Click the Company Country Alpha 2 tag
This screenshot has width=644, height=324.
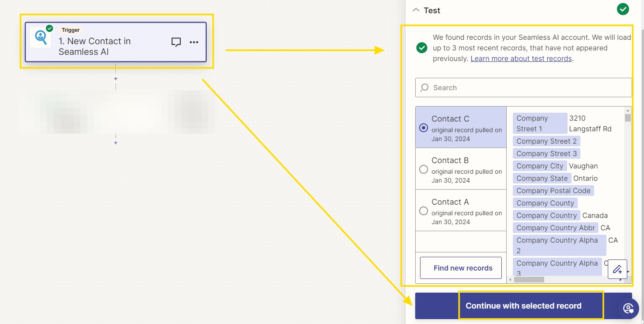click(560, 245)
